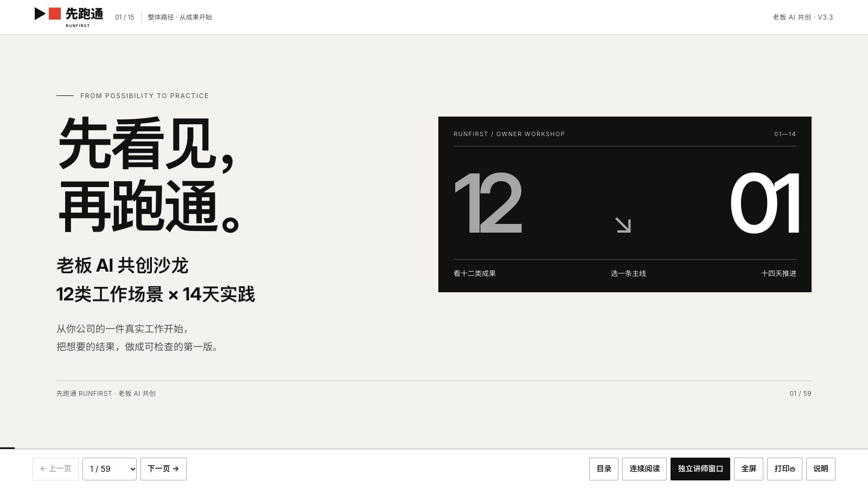Click RUNFIRST / OWNER WORKSHOP card header

click(x=509, y=134)
